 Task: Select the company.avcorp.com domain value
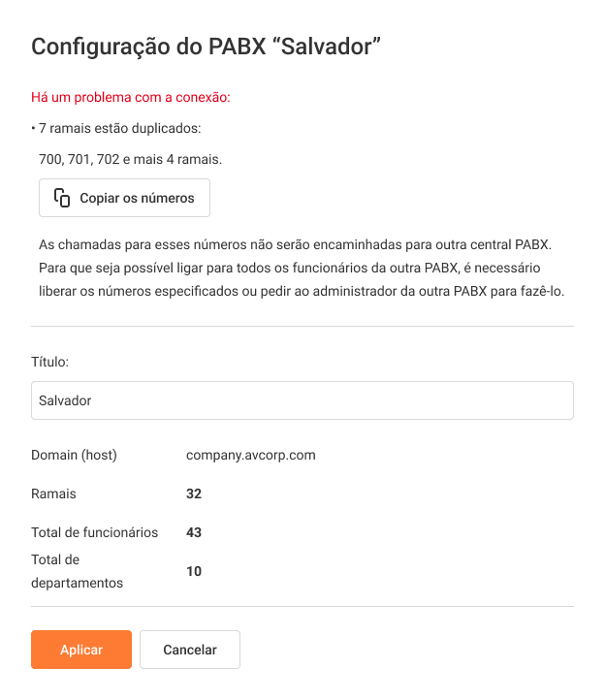(251, 455)
